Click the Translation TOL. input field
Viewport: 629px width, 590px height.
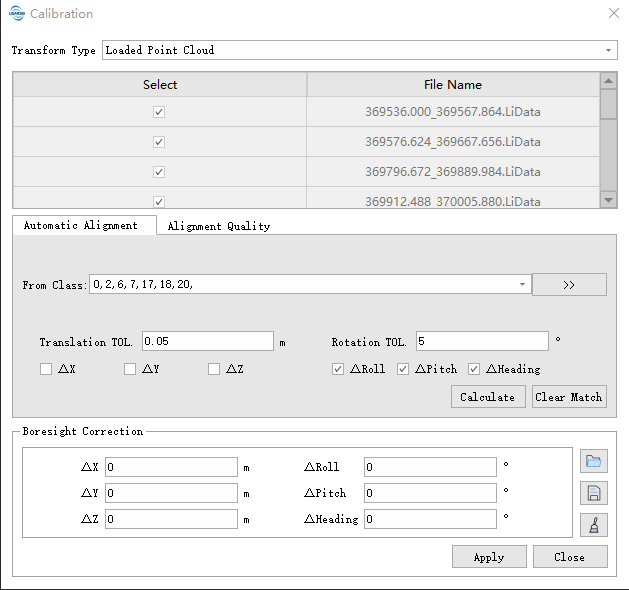[x=207, y=342]
